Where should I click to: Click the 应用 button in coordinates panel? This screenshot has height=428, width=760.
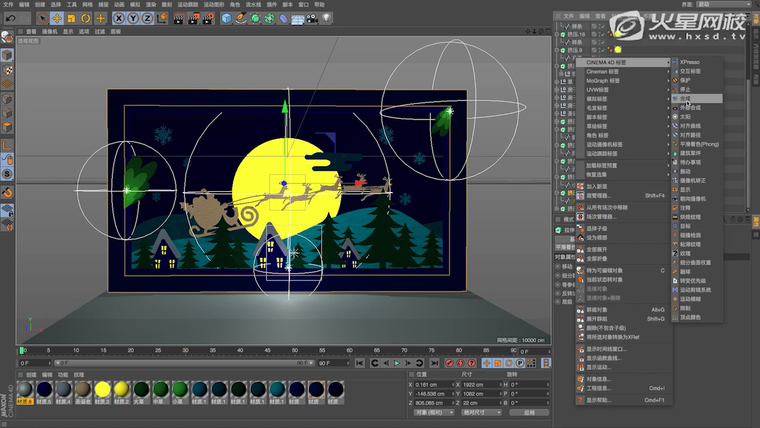[x=528, y=411]
